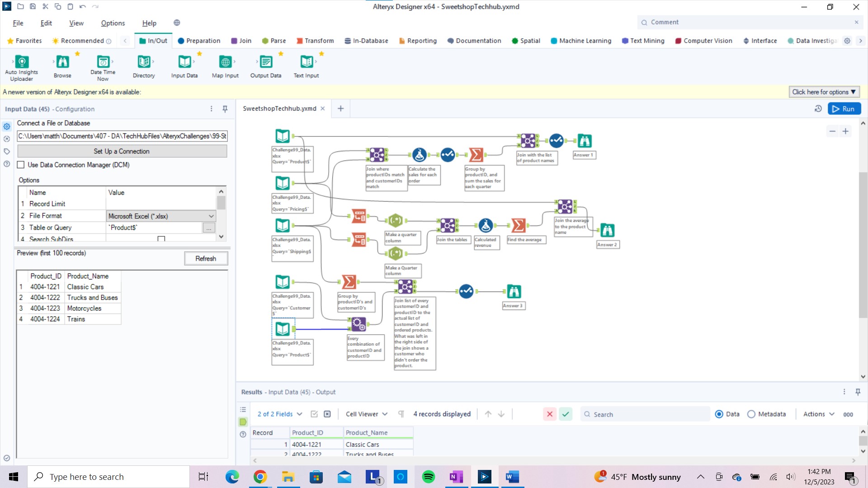Viewport: 868px width, 488px height.
Task: Expand the 2 of 2 Fields dropdown
Action: pos(279,414)
